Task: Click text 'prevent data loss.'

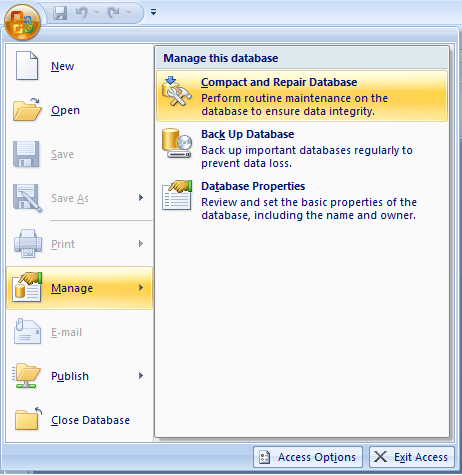Action: pyautogui.click(x=247, y=163)
